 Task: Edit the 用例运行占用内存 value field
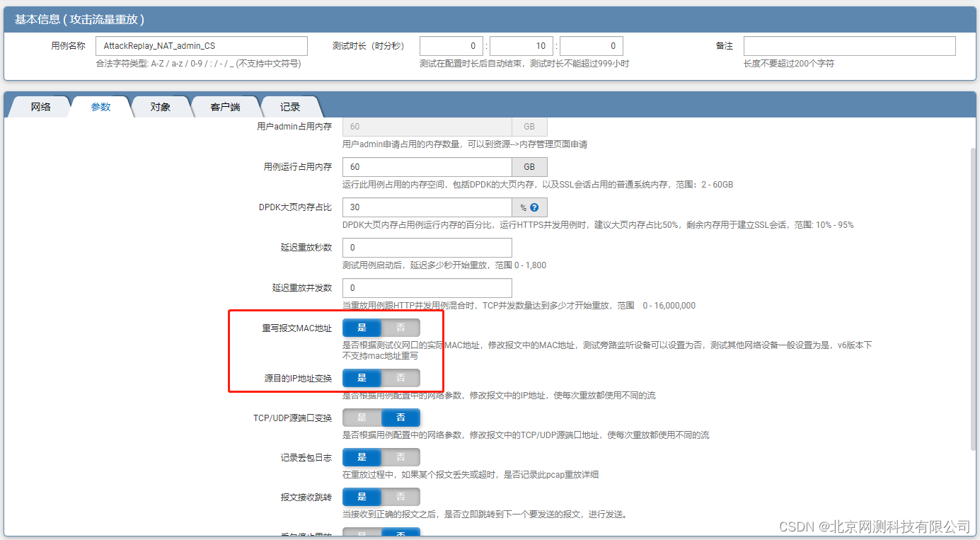pos(427,167)
